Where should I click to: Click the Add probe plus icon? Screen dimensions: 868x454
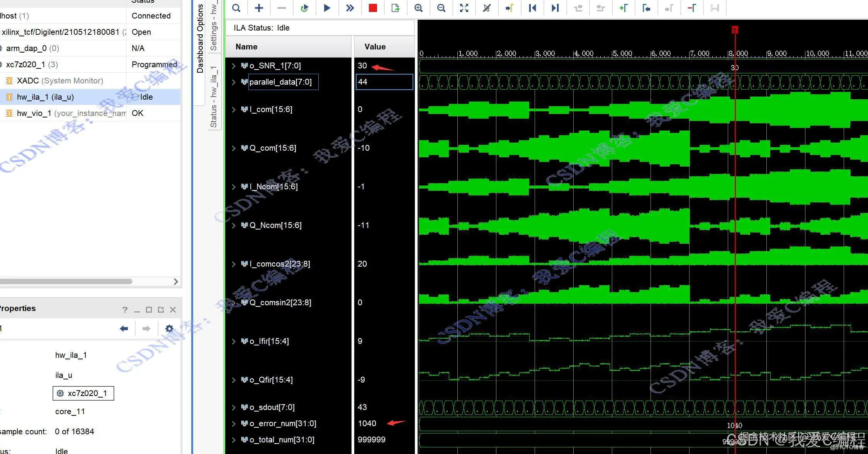click(x=259, y=8)
